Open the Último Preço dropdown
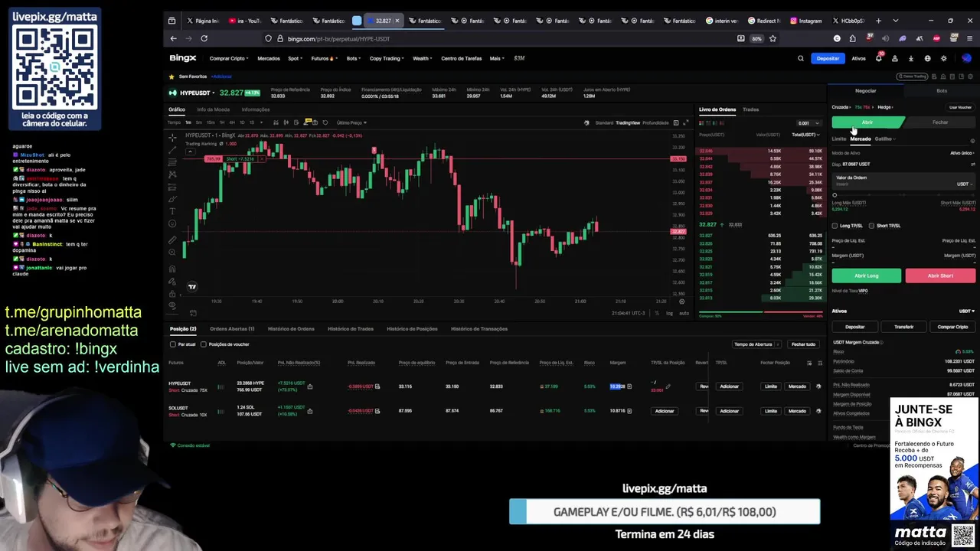Screen dimensions: 980x551 click(351, 122)
